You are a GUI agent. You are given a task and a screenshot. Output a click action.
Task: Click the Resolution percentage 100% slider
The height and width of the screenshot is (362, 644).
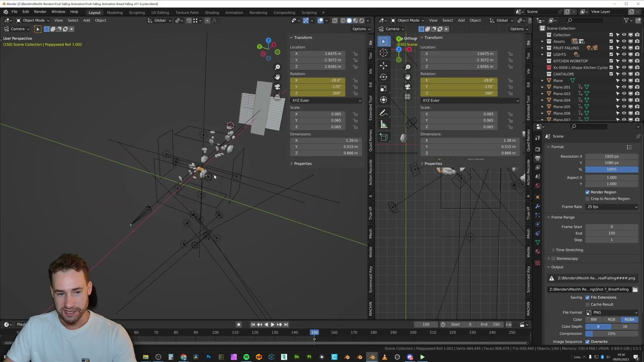[x=612, y=170]
